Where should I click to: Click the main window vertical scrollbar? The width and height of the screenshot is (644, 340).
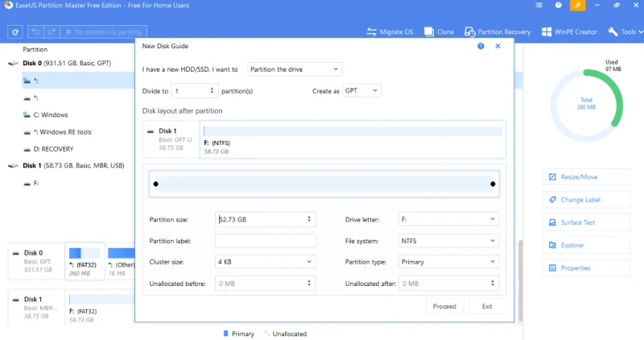520,280
